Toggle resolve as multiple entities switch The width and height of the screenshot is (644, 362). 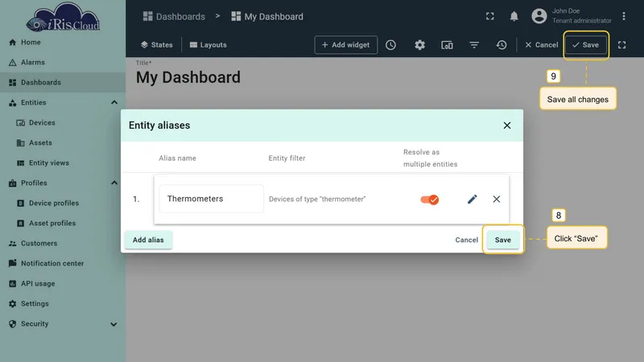point(430,200)
